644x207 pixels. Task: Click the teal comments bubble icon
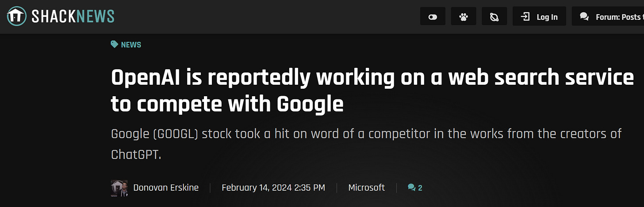tap(411, 188)
